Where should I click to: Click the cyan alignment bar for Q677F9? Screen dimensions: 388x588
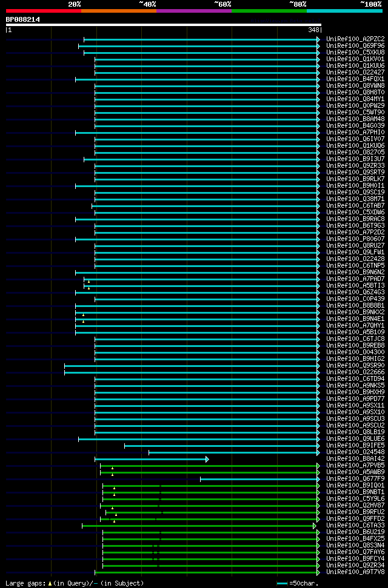tap(260, 479)
